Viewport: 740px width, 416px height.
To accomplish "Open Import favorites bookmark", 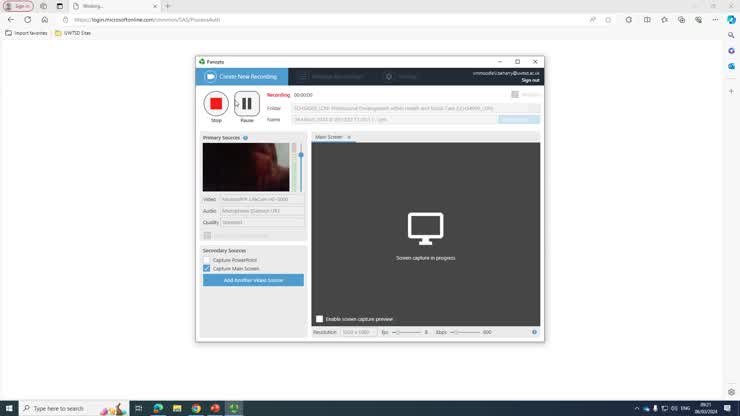I will pyautogui.click(x=26, y=33).
